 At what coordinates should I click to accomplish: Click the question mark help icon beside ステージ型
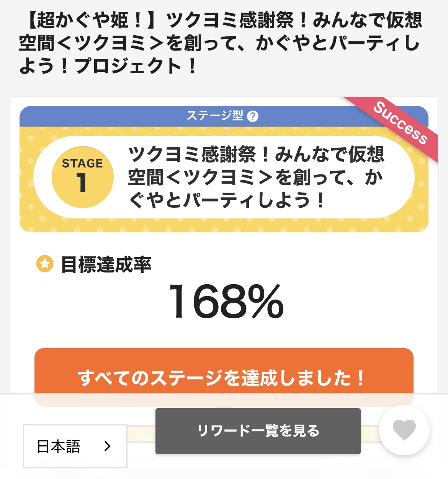tap(253, 116)
